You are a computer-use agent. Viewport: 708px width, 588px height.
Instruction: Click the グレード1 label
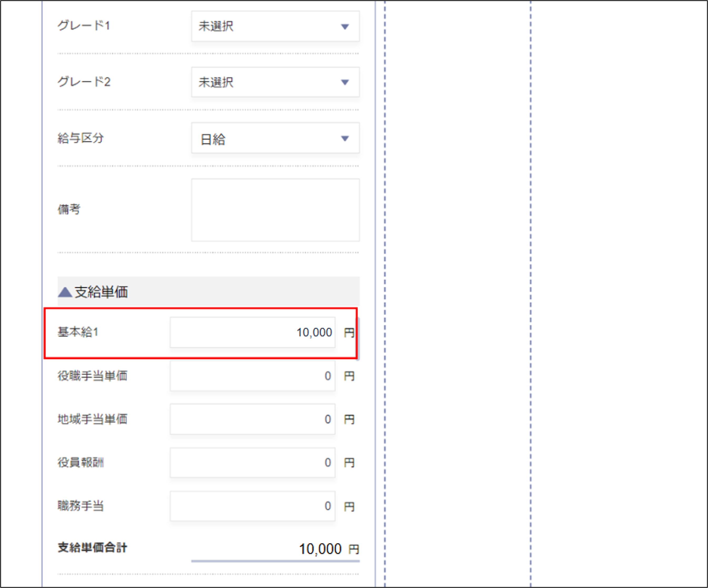coord(84,26)
